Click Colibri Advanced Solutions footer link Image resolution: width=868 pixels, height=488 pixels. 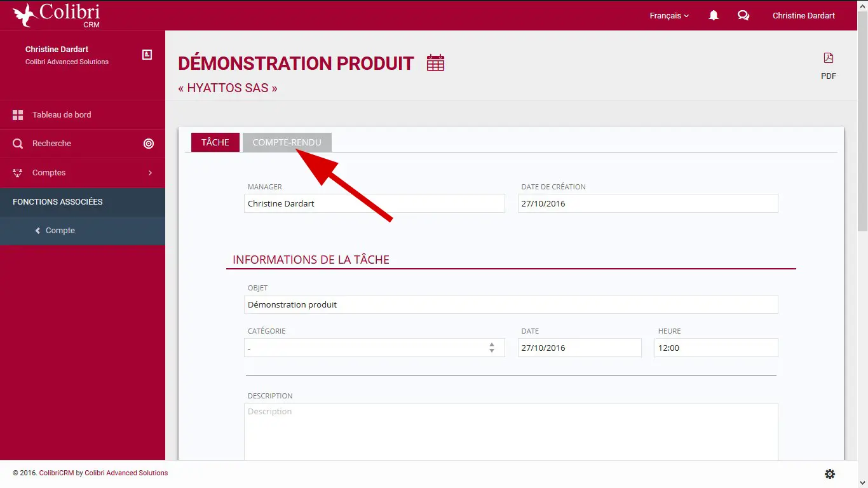126,473
